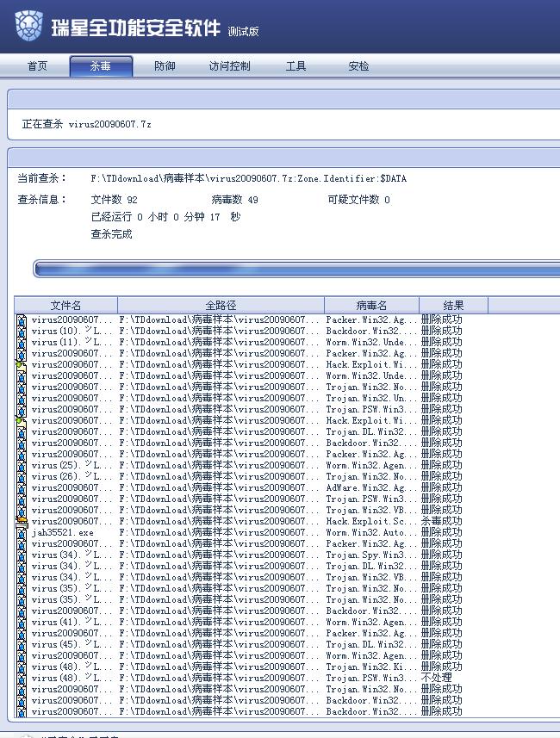Select the Trojan.Win32.Ki... virus name

click(x=371, y=667)
